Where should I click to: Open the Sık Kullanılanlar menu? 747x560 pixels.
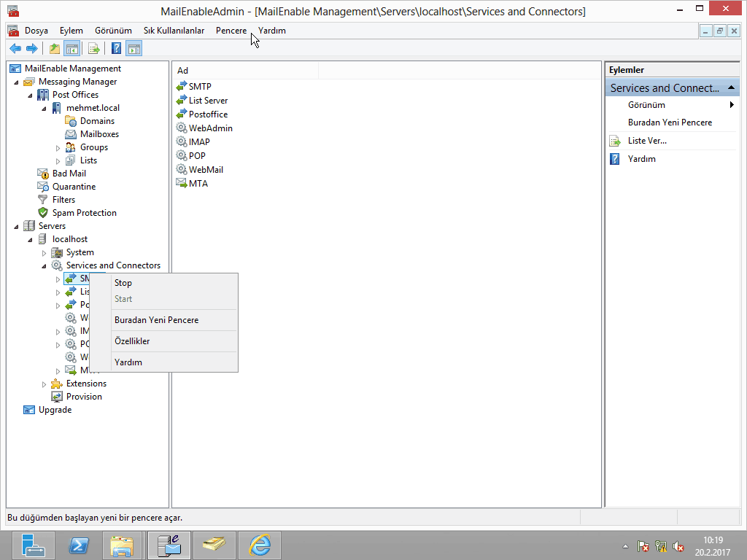click(x=174, y=31)
